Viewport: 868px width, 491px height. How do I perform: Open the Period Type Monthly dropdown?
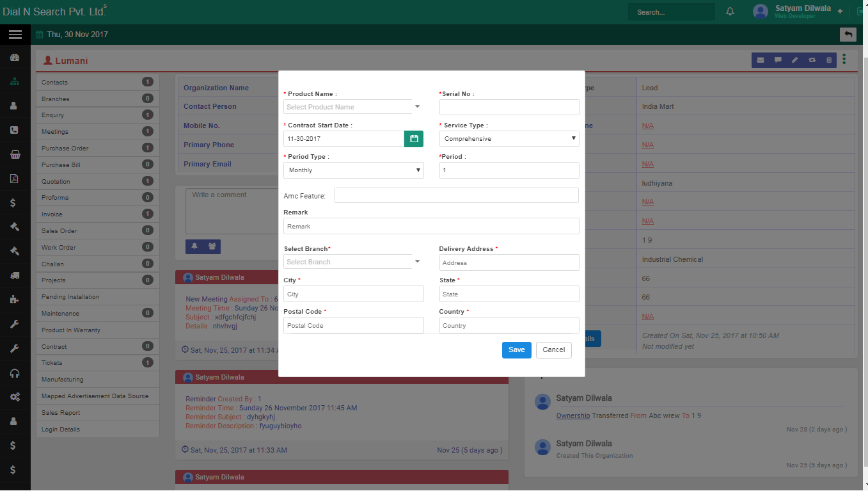[353, 170]
